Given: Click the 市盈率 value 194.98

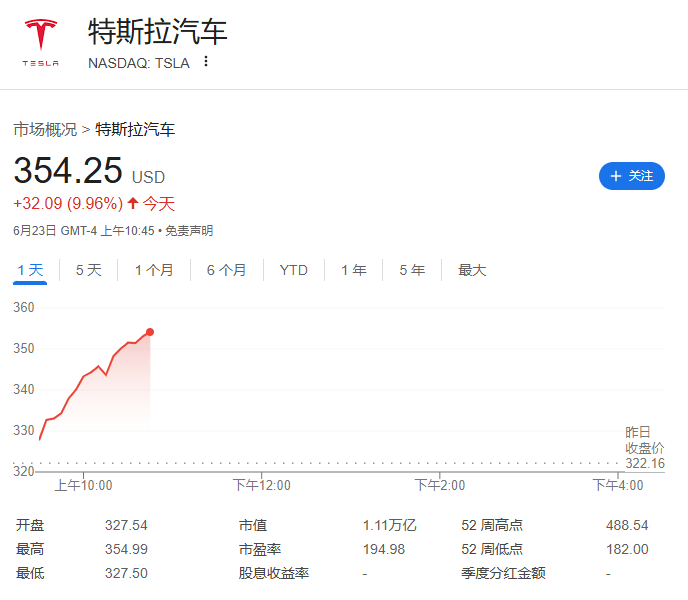Looking at the screenshot, I should (384, 550).
